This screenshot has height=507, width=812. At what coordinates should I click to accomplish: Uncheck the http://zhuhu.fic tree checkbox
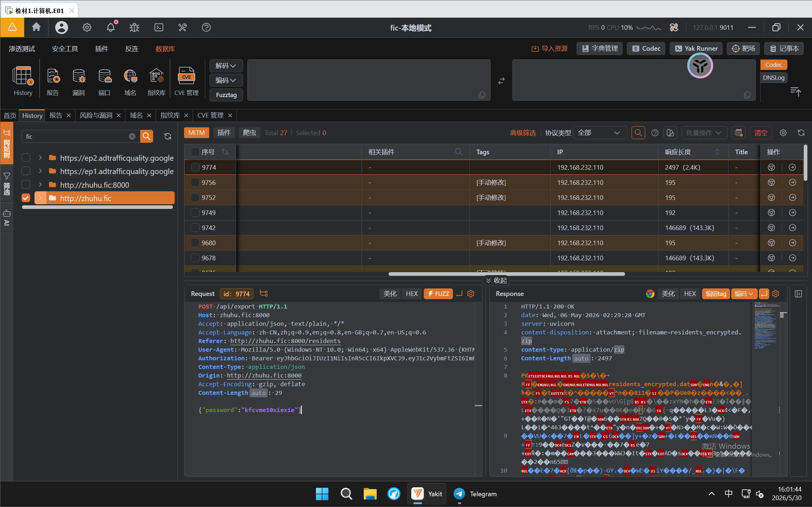[x=26, y=198]
